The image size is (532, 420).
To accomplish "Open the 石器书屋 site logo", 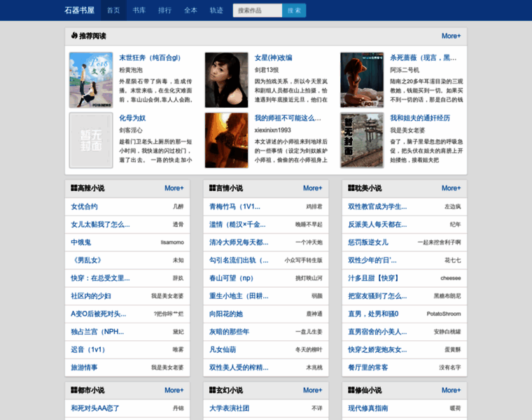I will tap(79, 10).
